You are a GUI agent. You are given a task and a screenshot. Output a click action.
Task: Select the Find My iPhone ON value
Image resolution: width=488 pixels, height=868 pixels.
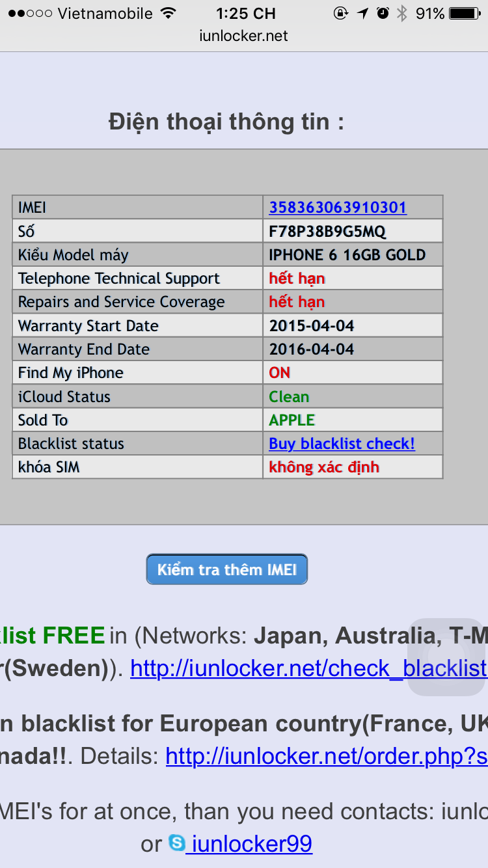pos(280,373)
